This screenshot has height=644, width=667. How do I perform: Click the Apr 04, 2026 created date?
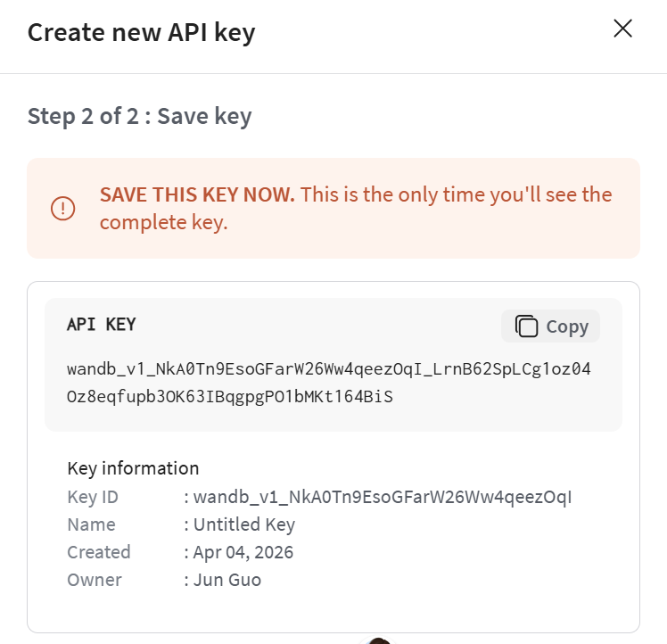[243, 552]
